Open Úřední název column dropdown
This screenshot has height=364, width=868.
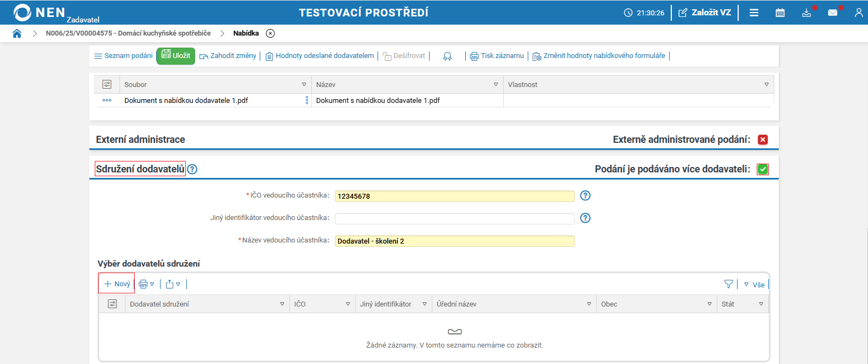[589, 304]
